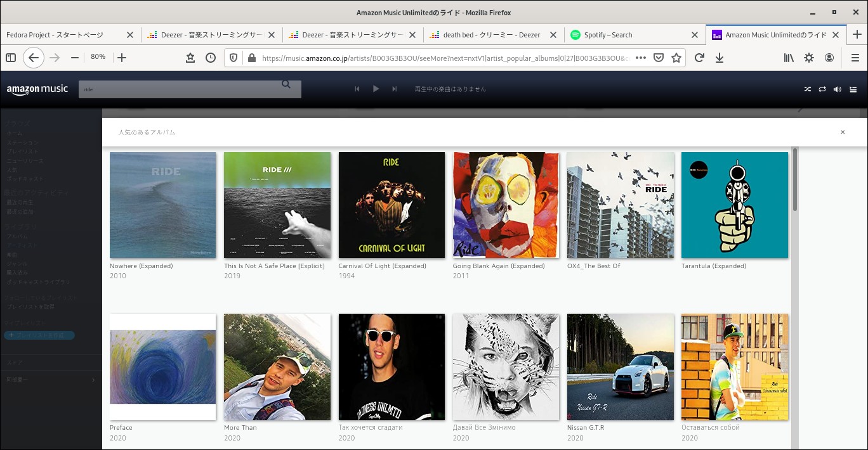
Task: Open the settings gear toolbar icon
Action: tap(809, 58)
